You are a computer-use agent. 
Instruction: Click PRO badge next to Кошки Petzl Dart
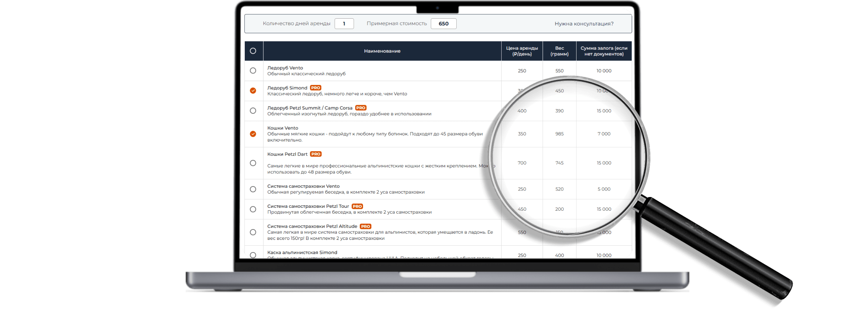[x=316, y=154]
